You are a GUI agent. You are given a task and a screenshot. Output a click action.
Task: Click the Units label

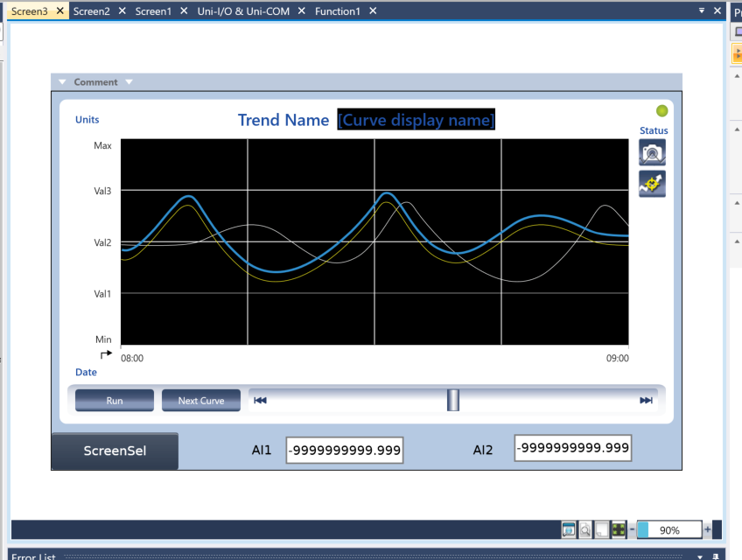click(87, 119)
